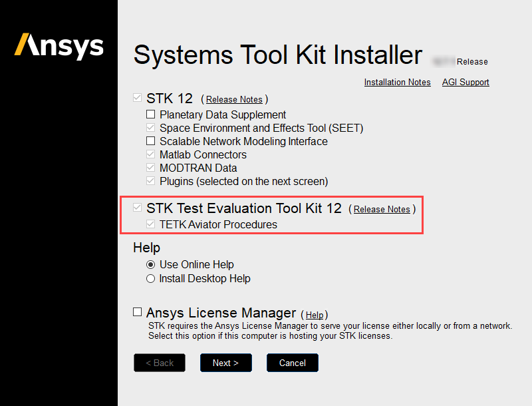This screenshot has height=406, width=532.
Task: Select the Install Desktop Help radio button
Action: (x=151, y=279)
